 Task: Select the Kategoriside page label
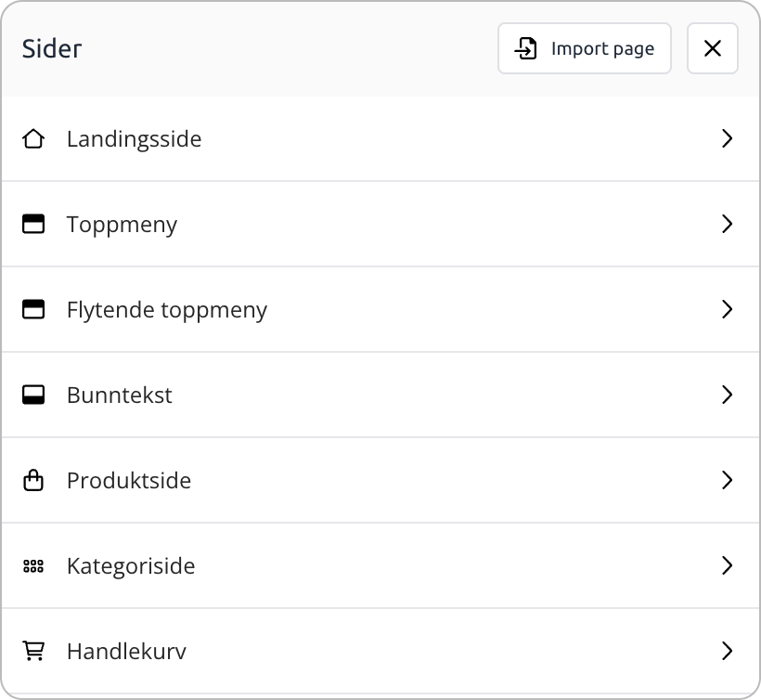click(x=131, y=566)
